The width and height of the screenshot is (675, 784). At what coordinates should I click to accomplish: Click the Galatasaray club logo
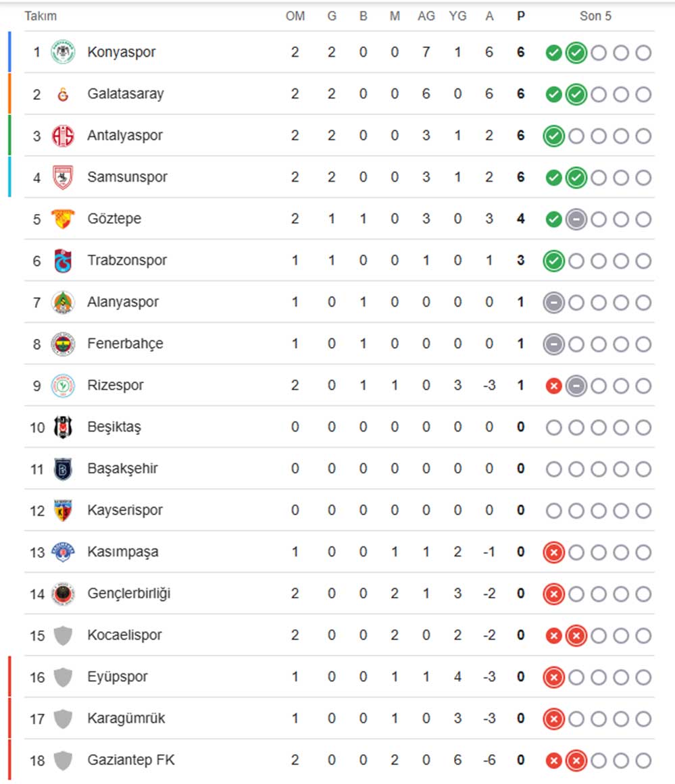pyautogui.click(x=63, y=94)
